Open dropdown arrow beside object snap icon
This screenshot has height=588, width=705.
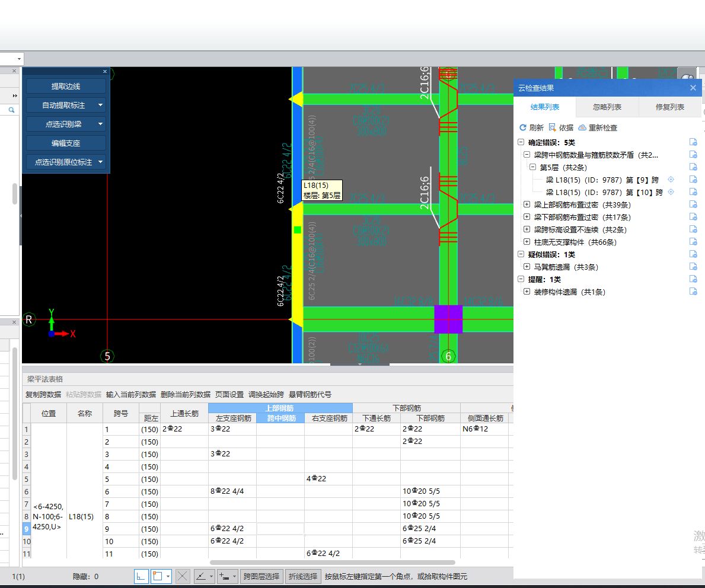pyautogui.click(x=168, y=576)
